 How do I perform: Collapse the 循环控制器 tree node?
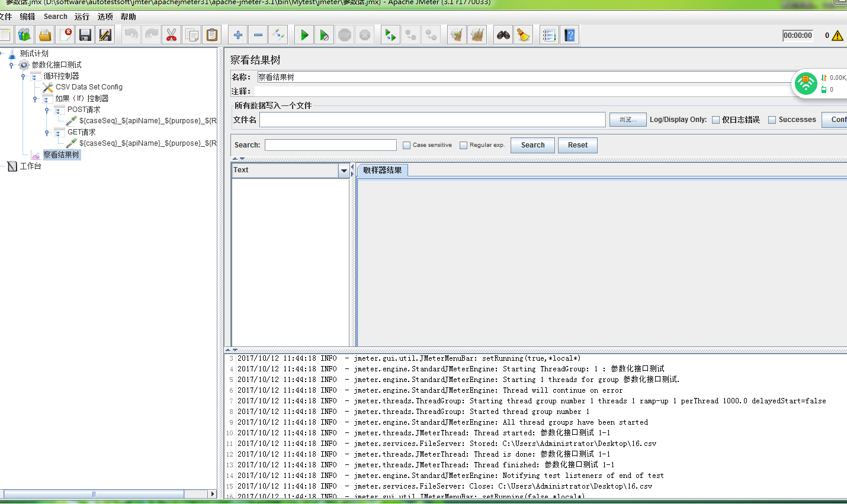[x=23, y=76]
